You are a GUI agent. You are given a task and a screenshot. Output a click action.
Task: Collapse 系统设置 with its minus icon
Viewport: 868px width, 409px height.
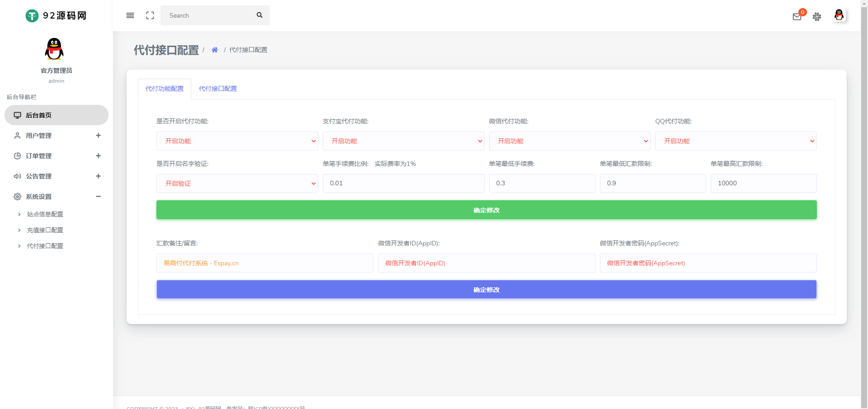click(x=98, y=197)
